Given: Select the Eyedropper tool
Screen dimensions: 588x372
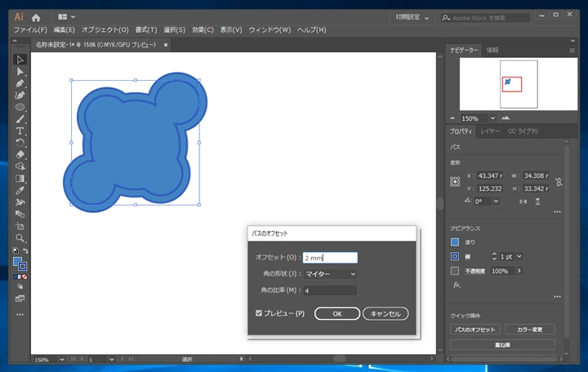Looking at the screenshot, I should (x=20, y=190).
